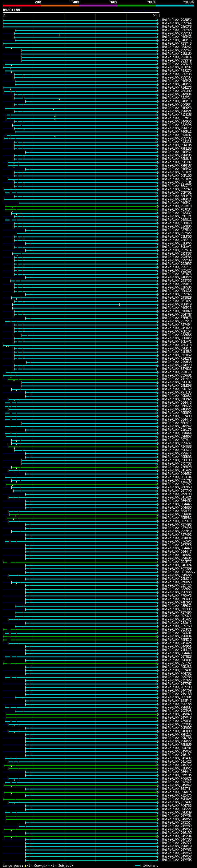Open hit UniRef100_A7Q0V3
Image resolution: width=197 pixels, height=868 pixels.
(177, 596)
